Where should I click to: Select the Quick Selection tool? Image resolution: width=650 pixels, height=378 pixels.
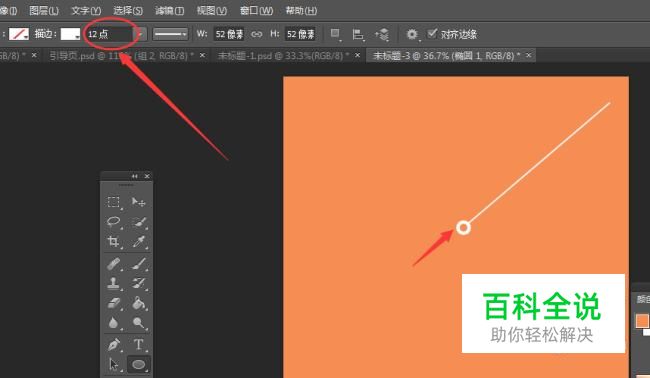pos(138,222)
